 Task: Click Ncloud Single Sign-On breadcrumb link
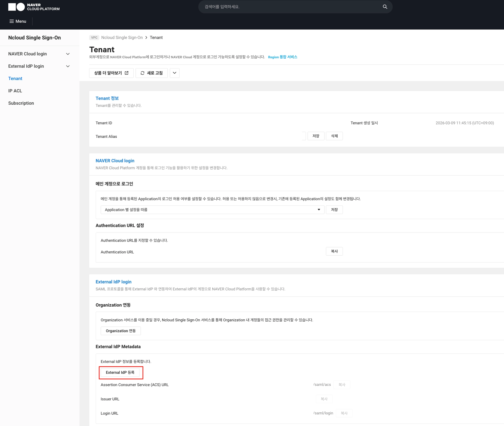(x=122, y=37)
